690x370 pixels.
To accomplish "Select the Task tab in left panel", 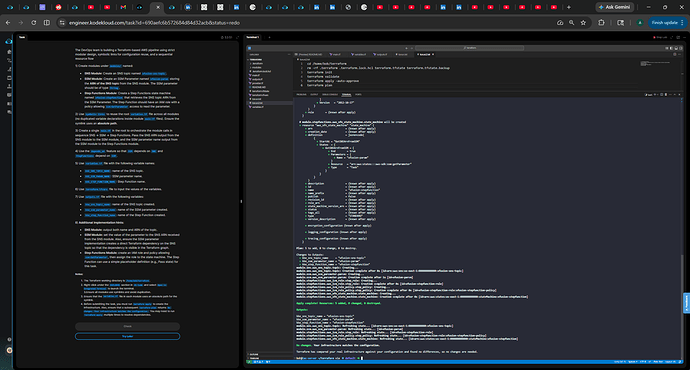I will [22, 37].
